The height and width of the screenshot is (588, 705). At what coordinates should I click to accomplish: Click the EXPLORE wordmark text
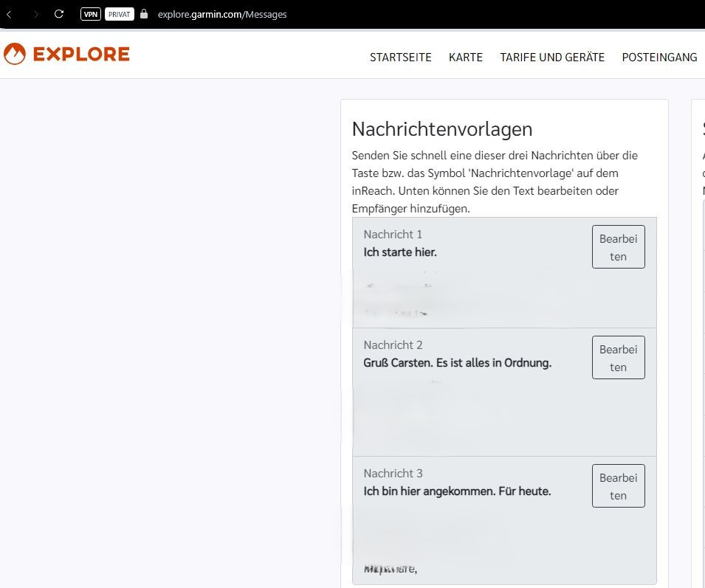coord(81,54)
